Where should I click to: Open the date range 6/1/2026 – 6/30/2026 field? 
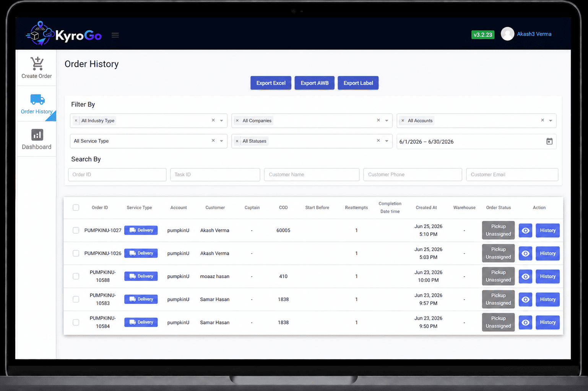pyautogui.click(x=476, y=142)
